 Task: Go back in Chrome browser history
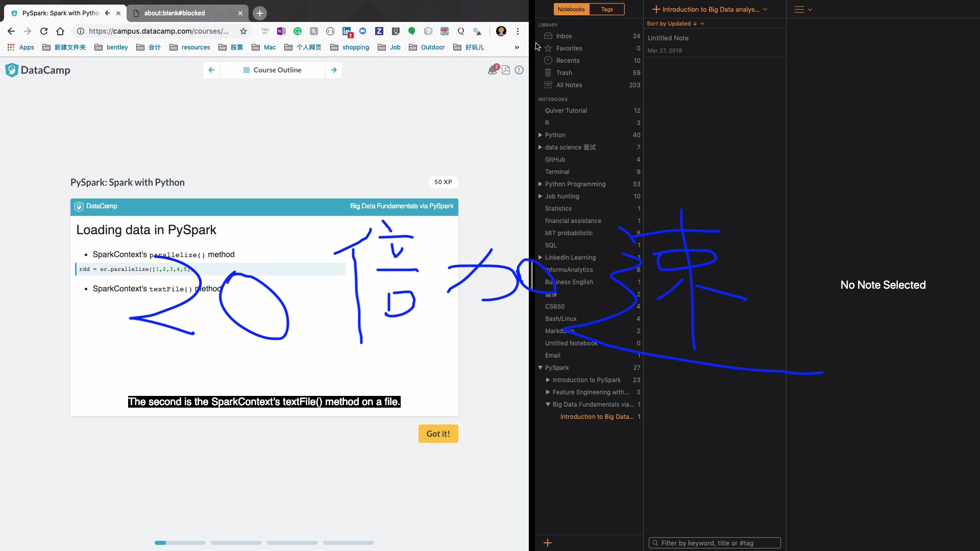click(x=11, y=31)
